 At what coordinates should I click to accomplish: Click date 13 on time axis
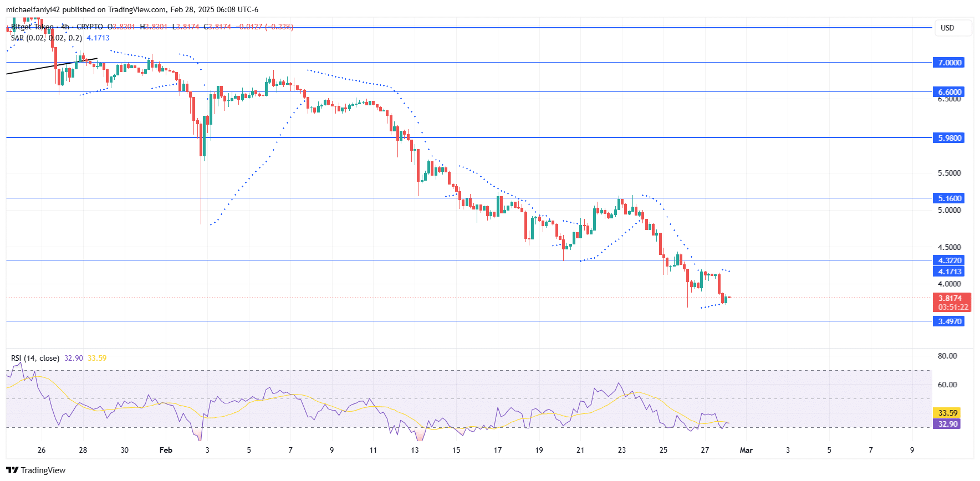point(415,450)
